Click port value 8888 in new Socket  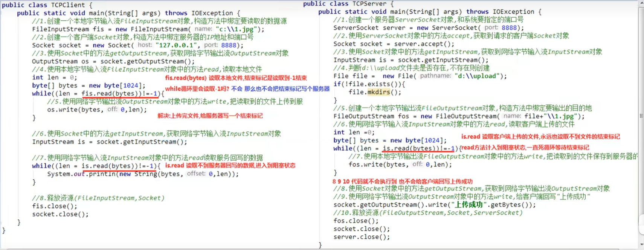pyautogui.click(x=229, y=45)
